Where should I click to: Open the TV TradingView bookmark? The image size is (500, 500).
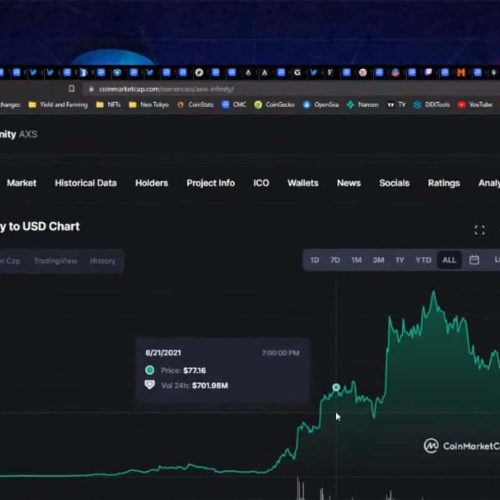coord(396,105)
